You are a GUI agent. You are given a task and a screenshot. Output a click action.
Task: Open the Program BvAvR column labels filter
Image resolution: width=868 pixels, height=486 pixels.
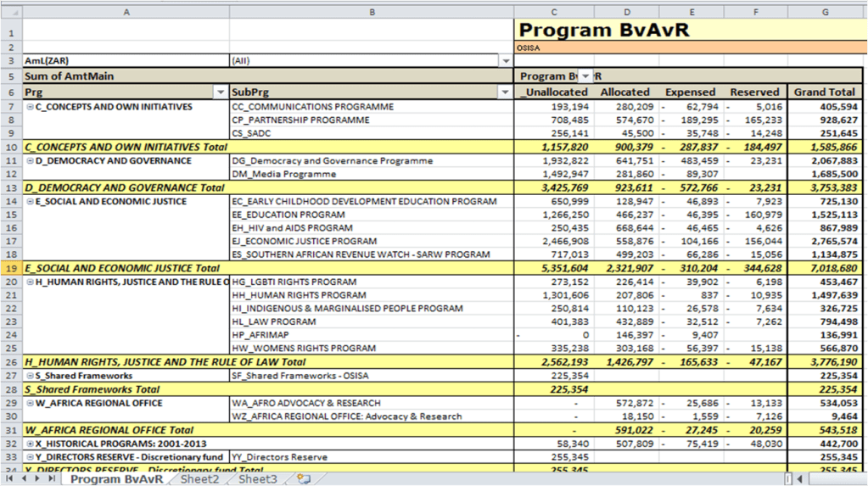[585, 76]
